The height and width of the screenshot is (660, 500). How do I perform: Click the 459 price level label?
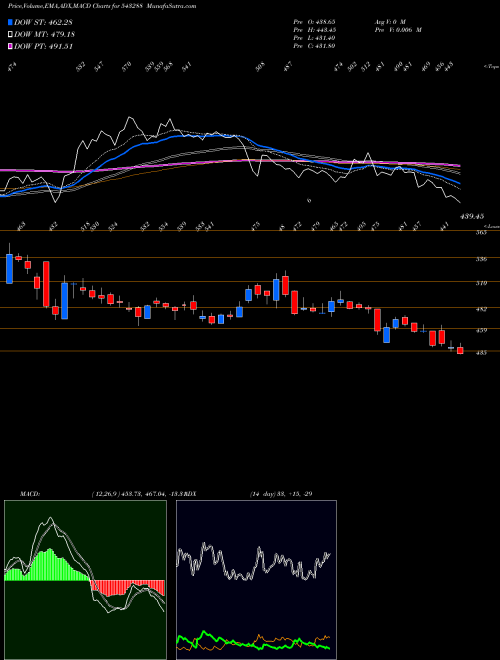pos(481,330)
